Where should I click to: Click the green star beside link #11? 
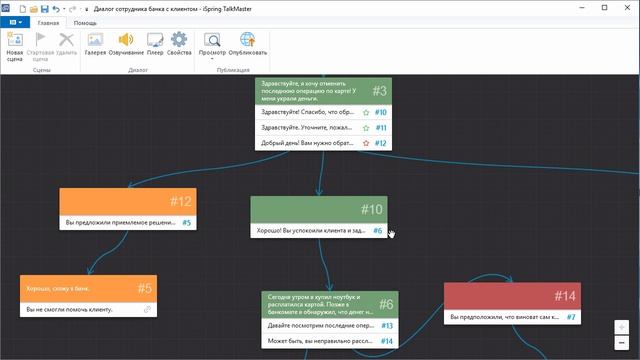click(x=366, y=128)
